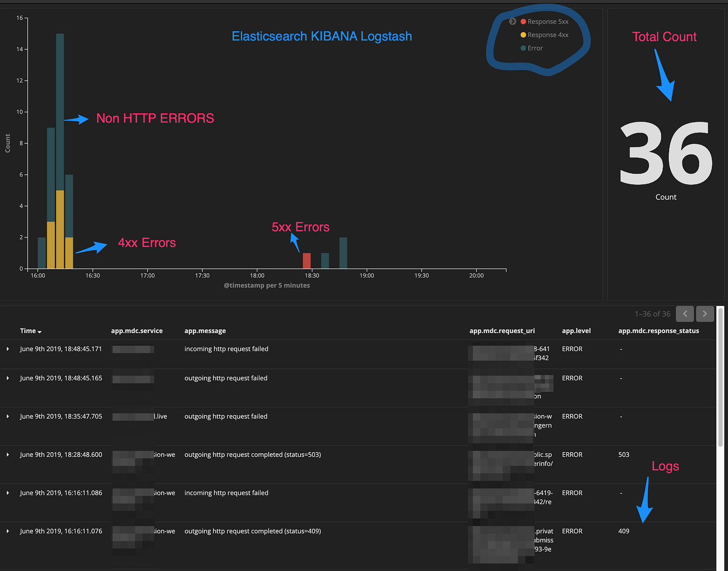The width and height of the screenshot is (728, 571).
Task: Toggle the Response 4xx series in the legend
Action: tap(548, 35)
